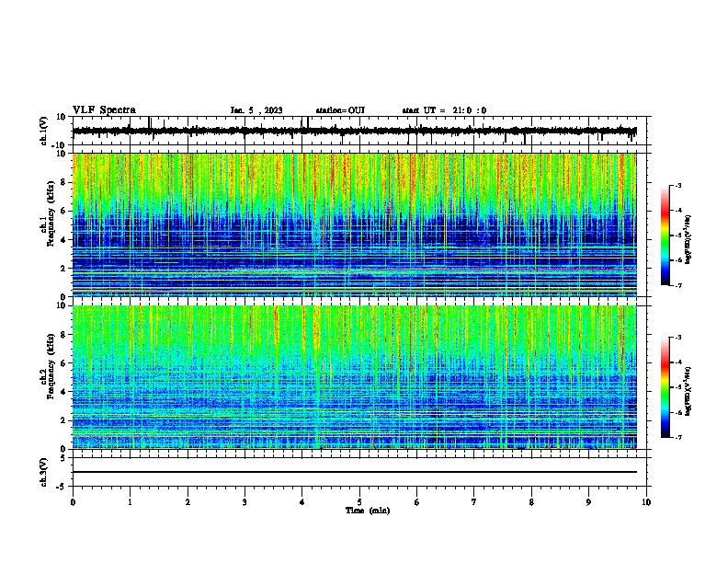
Task: Click the flat ch.3 voltage trace
Action: (x=355, y=472)
